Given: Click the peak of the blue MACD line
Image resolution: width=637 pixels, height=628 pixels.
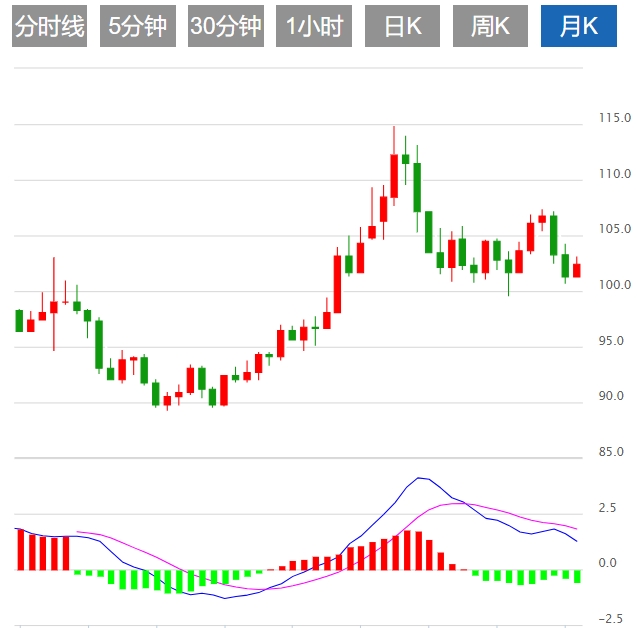Looking at the screenshot, I should 422,479.
